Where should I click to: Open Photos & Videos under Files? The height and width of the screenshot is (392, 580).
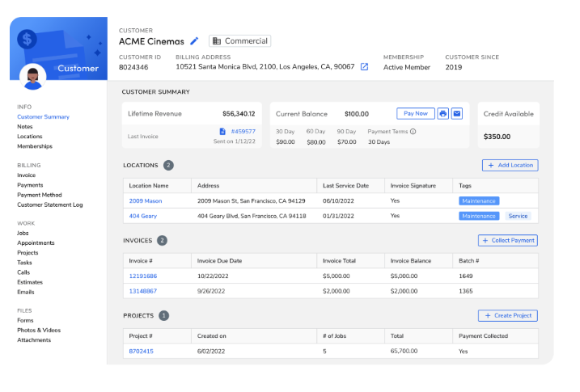tap(40, 330)
